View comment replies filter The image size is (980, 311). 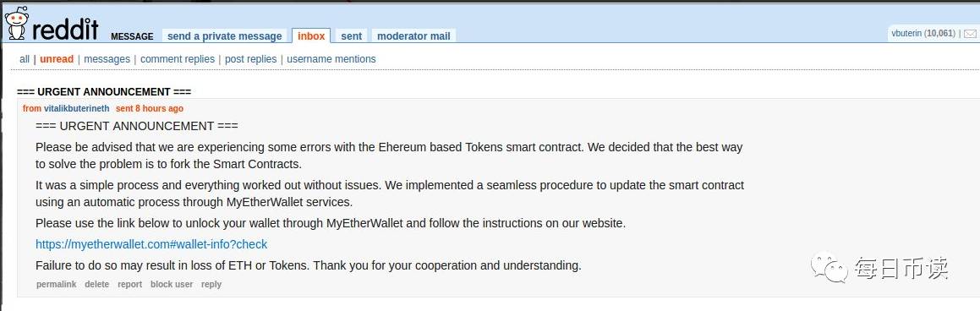178,58
